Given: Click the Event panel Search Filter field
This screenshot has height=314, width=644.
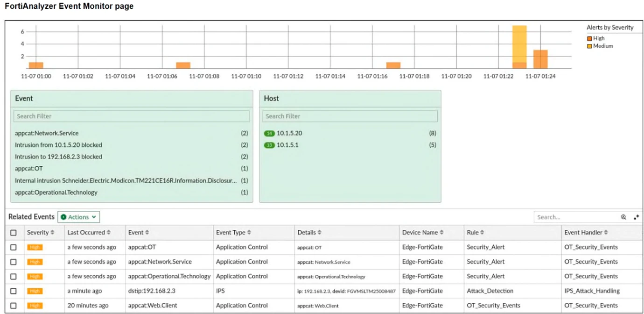Looking at the screenshot, I should 131,116.
